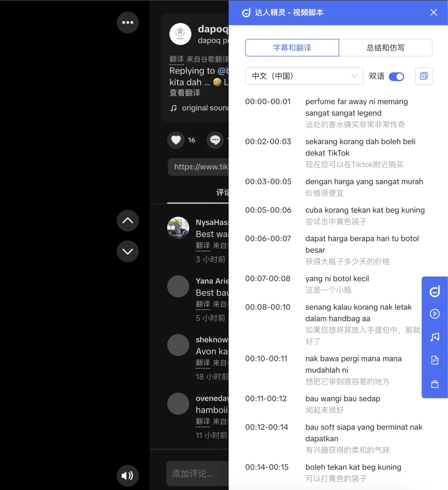Open 达人精灵 icon in floating sidebar
448x490 pixels.
pos(435,291)
